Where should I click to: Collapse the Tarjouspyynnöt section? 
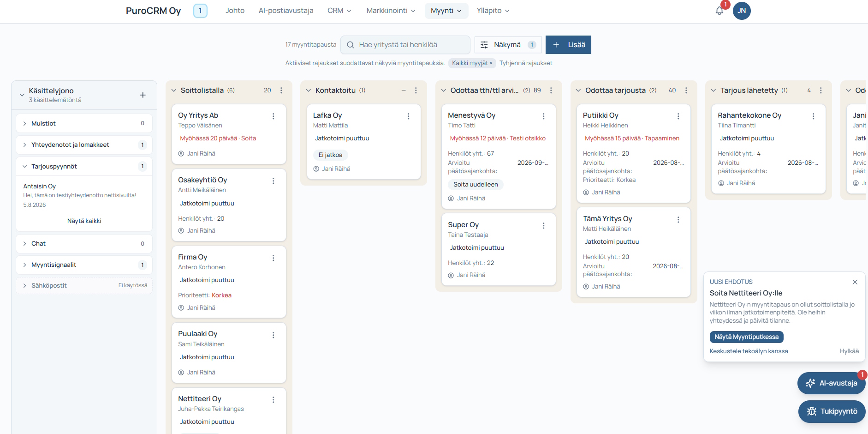tap(84, 166)
